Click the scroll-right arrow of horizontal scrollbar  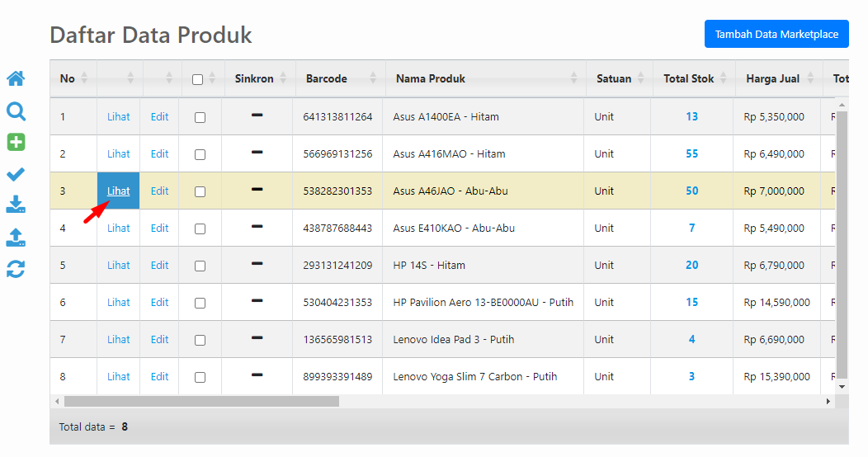tap(828, 401)
